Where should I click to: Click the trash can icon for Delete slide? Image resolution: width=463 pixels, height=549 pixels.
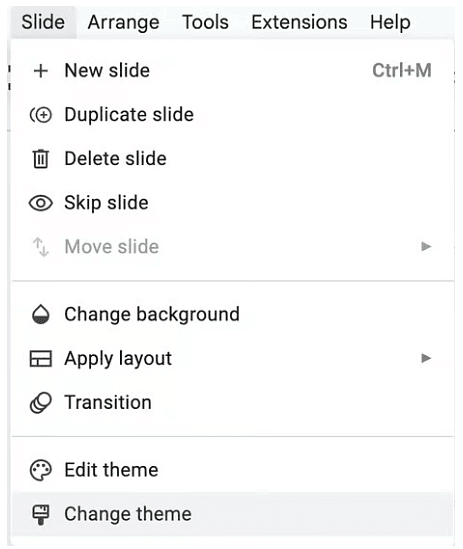pyautogui.click(x=41, y=159)
